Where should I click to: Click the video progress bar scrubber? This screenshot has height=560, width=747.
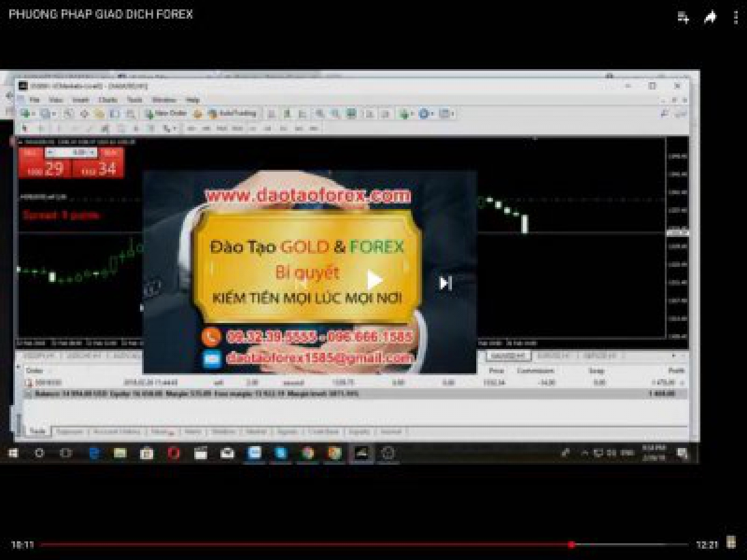(x=571, y=544)
